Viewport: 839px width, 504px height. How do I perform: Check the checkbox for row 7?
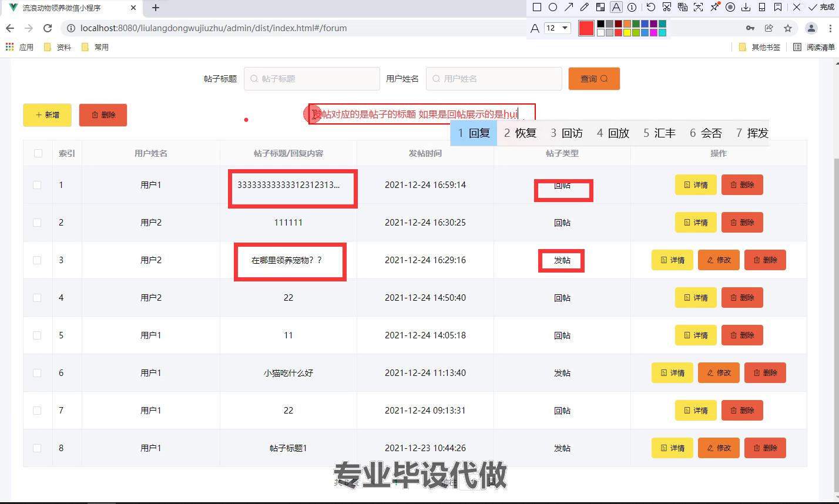click(37, 411)
